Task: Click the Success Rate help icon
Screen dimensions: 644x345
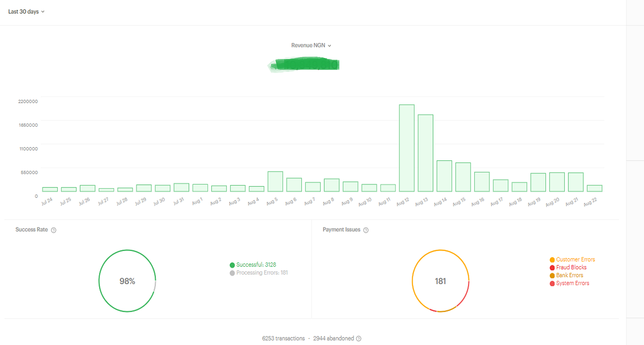Action: click(54, 230)
